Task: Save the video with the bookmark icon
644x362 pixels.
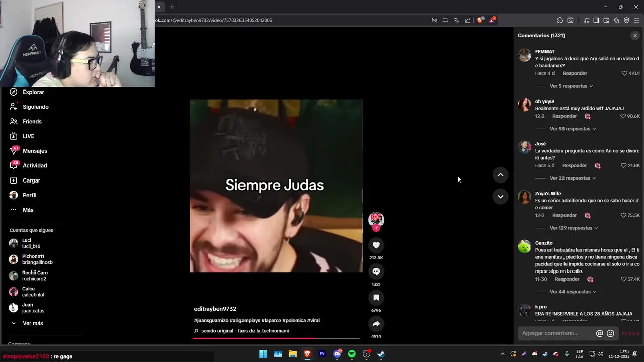Action: tap(376, 298)
